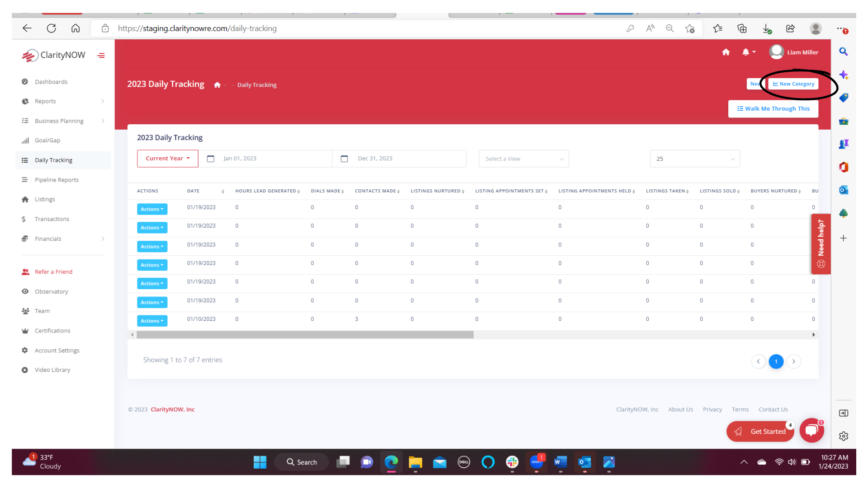Image resolution: width=868 pixels, height=488 pixels.
Task: Reload the page with the refresh icon
Action: tap(52, 28)
